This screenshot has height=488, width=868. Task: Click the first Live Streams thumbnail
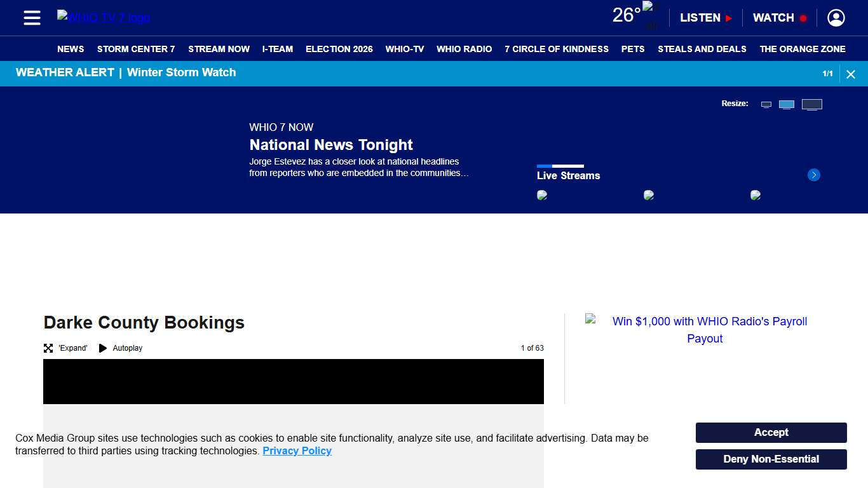(x=542, y=196)
